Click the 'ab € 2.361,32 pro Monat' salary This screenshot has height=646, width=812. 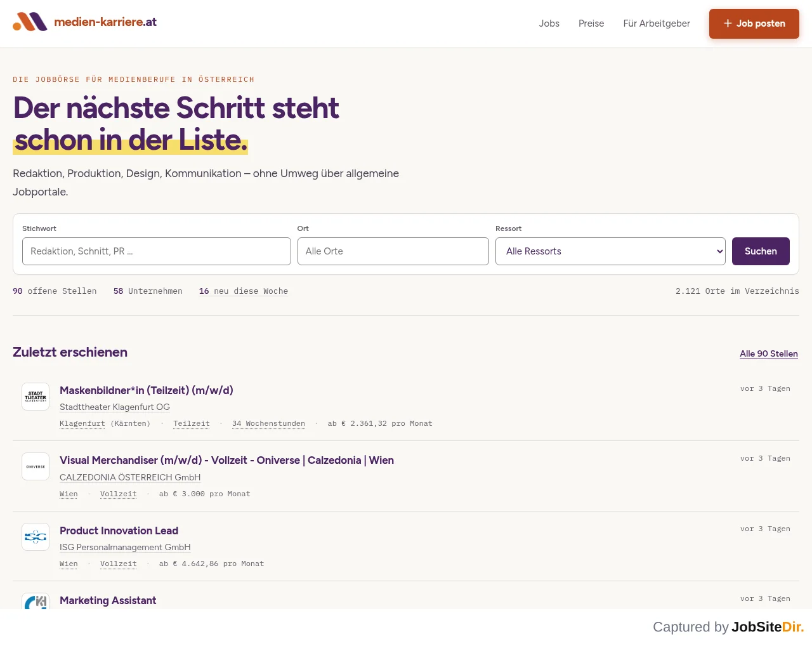380,424
